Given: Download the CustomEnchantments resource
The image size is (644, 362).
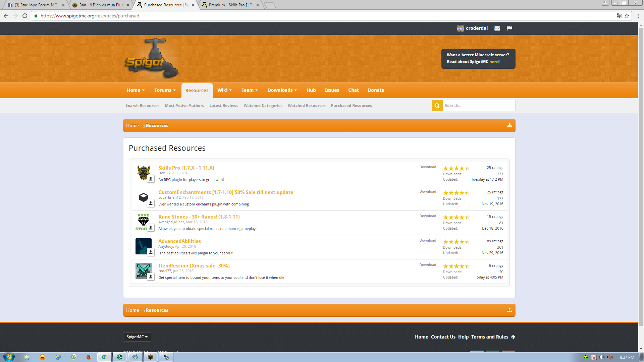Looking at the screenshot, I should click(x=428, y=192).
